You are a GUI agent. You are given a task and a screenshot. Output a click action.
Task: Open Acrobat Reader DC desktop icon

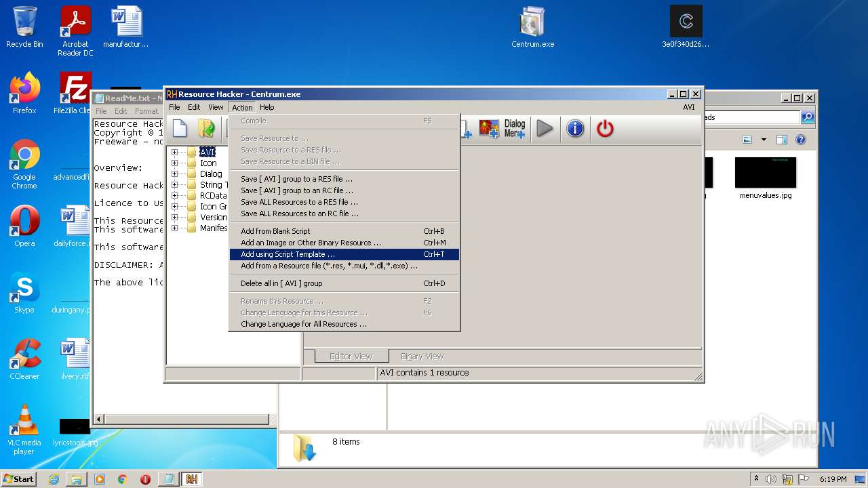click(75, 31)
